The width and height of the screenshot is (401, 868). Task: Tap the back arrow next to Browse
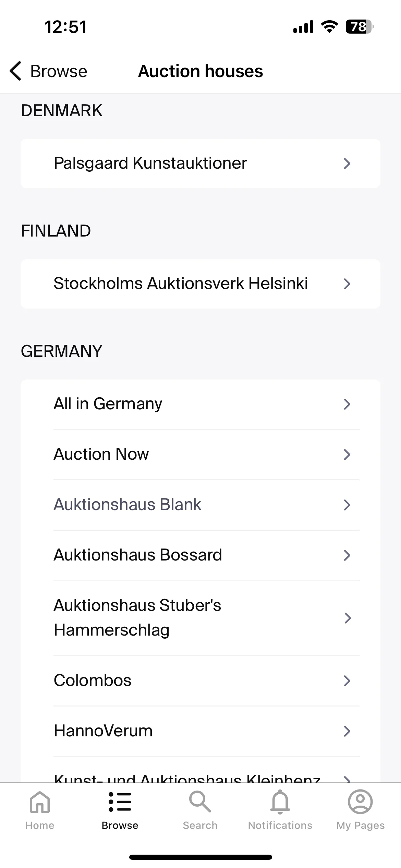click(x=15, y=71)
